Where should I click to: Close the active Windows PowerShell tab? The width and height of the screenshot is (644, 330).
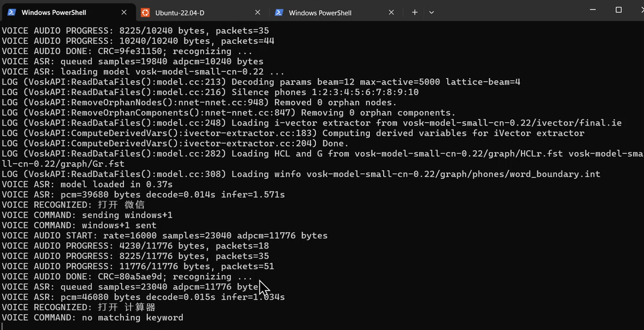124,13
